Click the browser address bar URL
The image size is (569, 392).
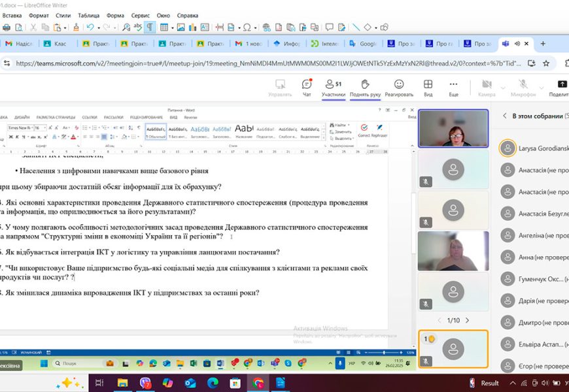pos(262,63)
